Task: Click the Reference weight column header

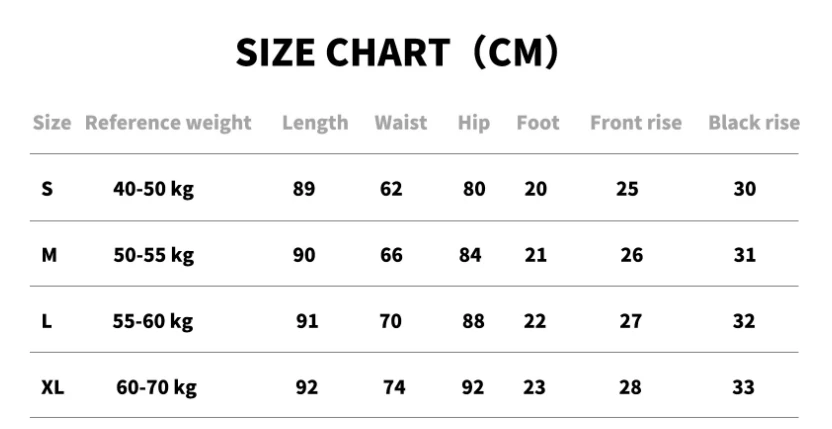Action: pos(168,123)
